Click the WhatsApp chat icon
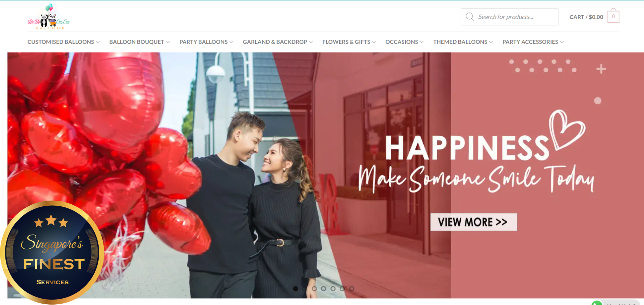The height and width of the screenshot is (305, 644). pos(597,303)
